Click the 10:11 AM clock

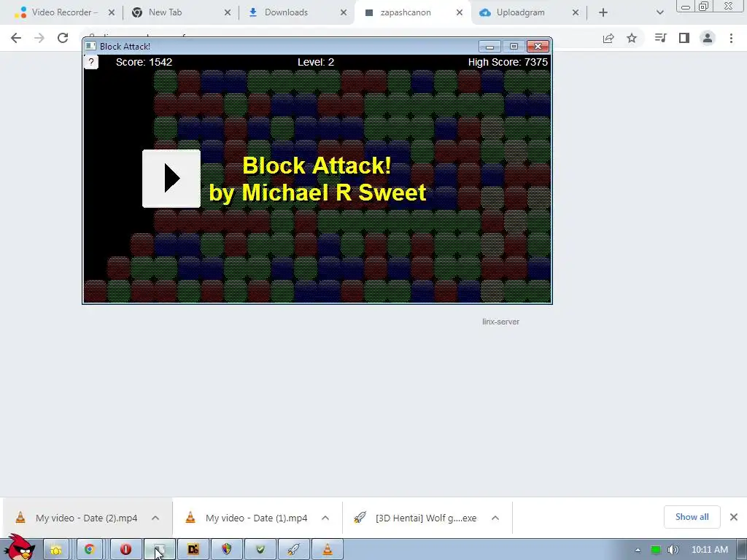click(x=709, y=550)
